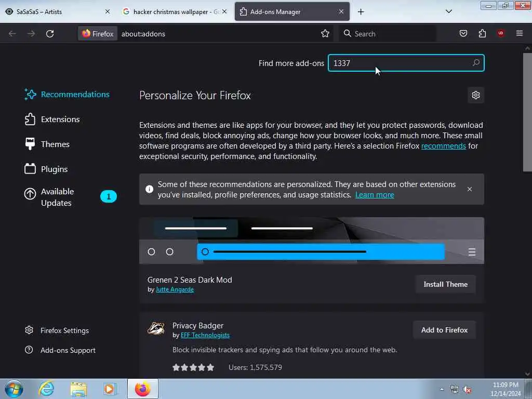The width and height of the screenshot is (532, 399).
Task: Open the Extensions toolbar puzzle icon
Action: 482,33
